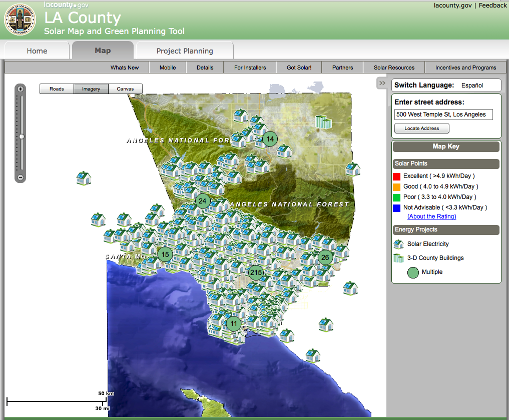The image size is (509, 420).
Task: Click the solar house on the map's east edge
Action: pos(353,169)
